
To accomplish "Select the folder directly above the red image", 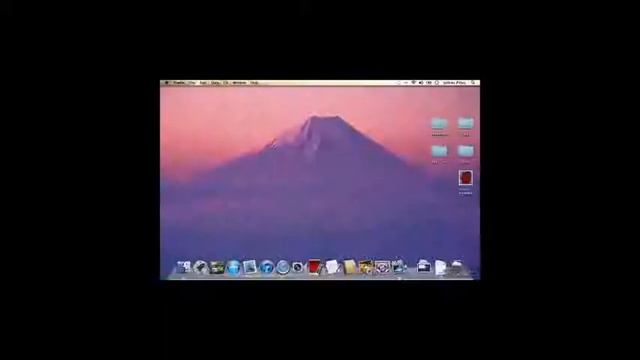I will coord(465,151).
